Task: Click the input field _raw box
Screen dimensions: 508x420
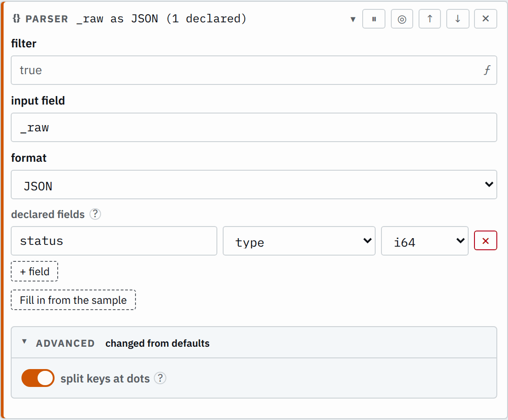Action: pos(254,127)
